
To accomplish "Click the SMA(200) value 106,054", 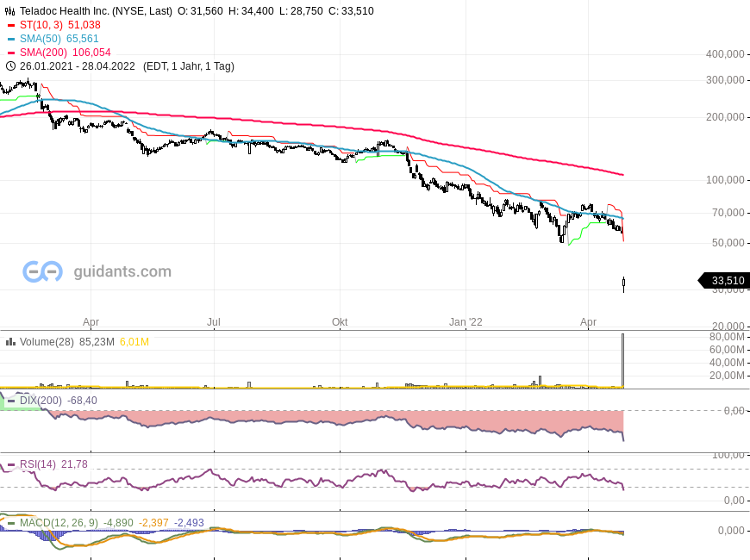I will [91, 53].
